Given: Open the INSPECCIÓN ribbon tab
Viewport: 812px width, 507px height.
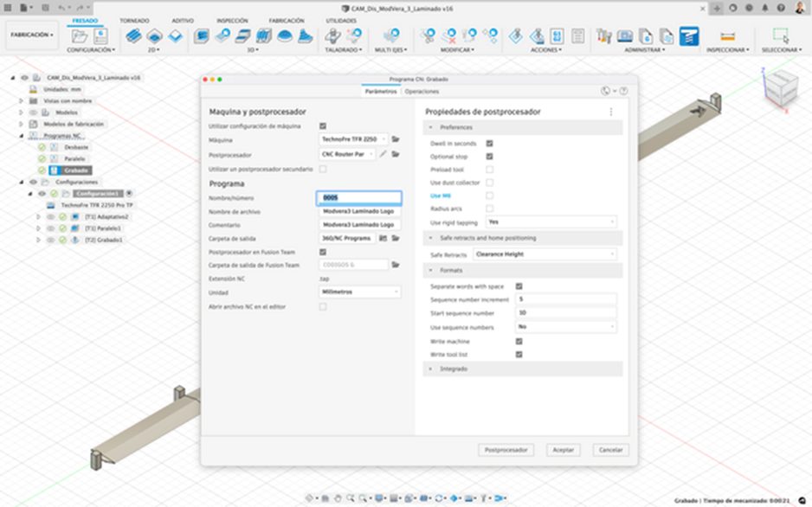Looking at the screenshot, I should tap(232, 21).
